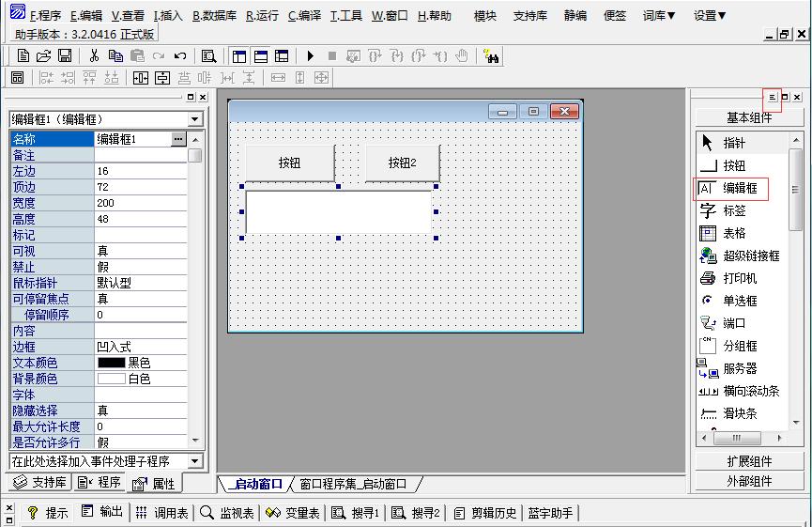Screen dimensions: 812x527
Task: Switch to the 窗口程序集_启动窗口 tab
Action: (x=353, y=484)
